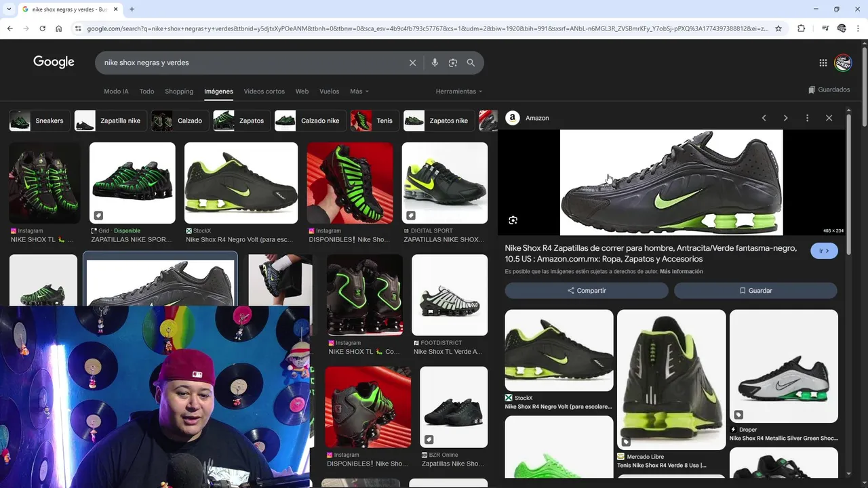868x488 pixels.
Task: Search inside image with Lens overlay icon
Action: click(513, 220)
